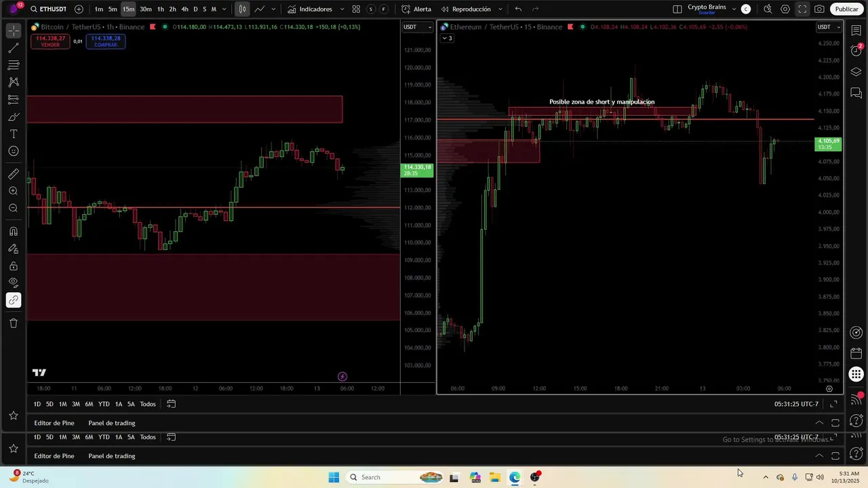868x488 pixels.
Task: Open the Windows Start menu
Action: pos(334,477)
